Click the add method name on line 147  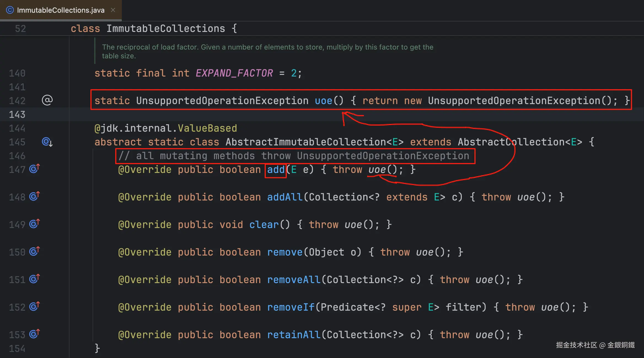276,170
